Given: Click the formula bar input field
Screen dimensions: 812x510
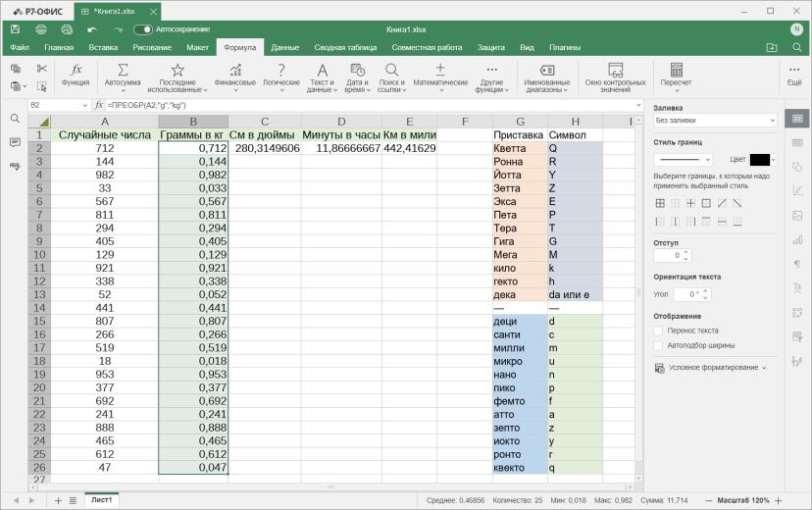Looking at the screenshot, I should click(373, 105).
